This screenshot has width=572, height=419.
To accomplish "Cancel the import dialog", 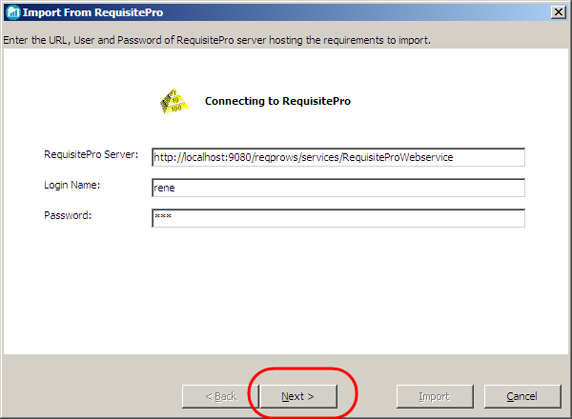I will point(522,396).
